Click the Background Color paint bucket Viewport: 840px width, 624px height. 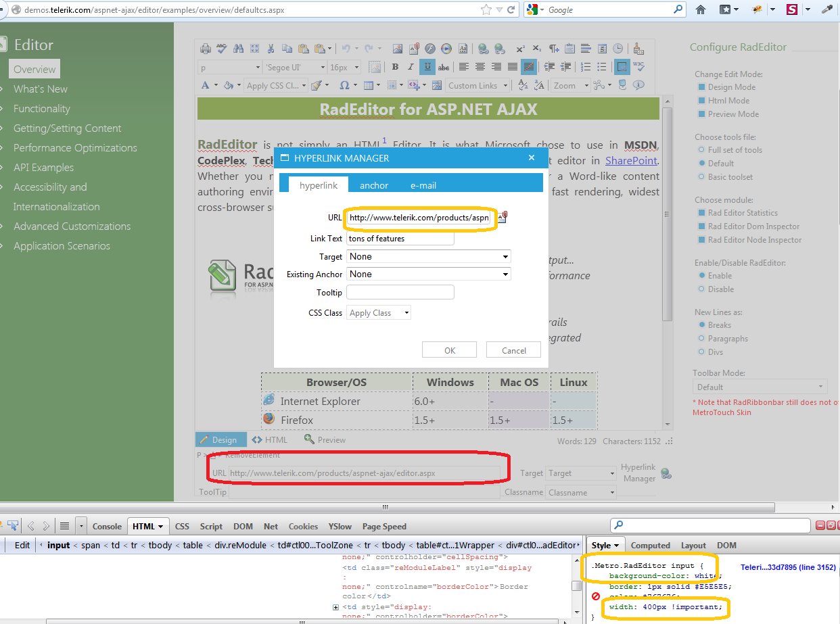point(229,85)
